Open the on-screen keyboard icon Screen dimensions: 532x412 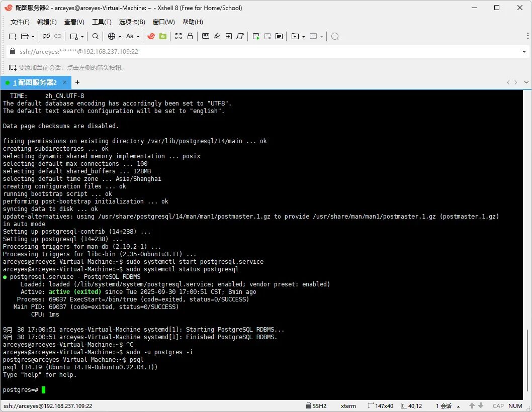point(206,36)
